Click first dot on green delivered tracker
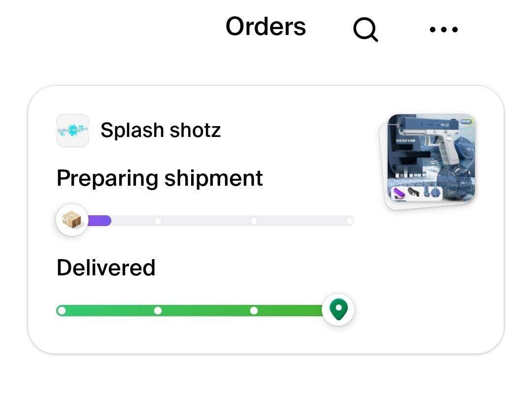The image size is (532, 400). pyautogui.click(x=62, y=310)
